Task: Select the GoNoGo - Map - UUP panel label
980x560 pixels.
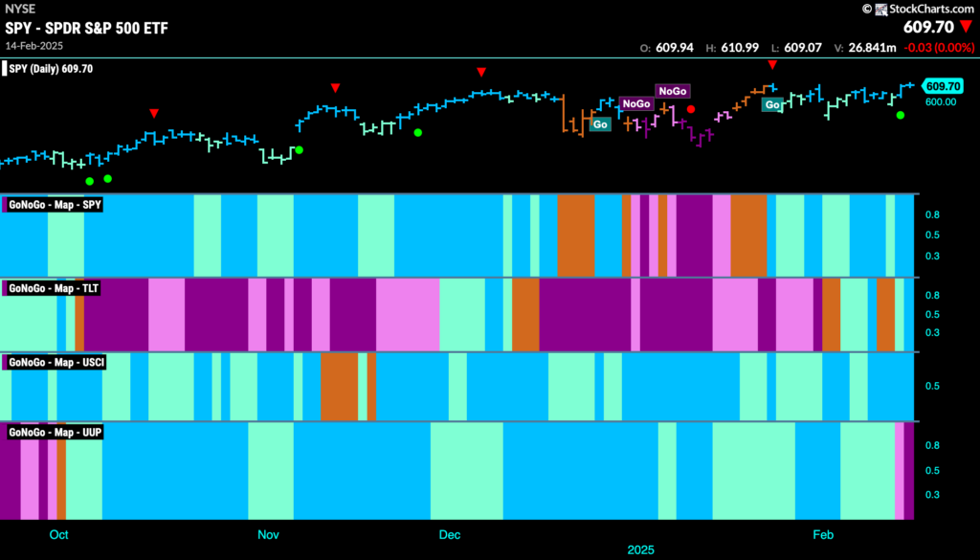Action: click(54, 432)
